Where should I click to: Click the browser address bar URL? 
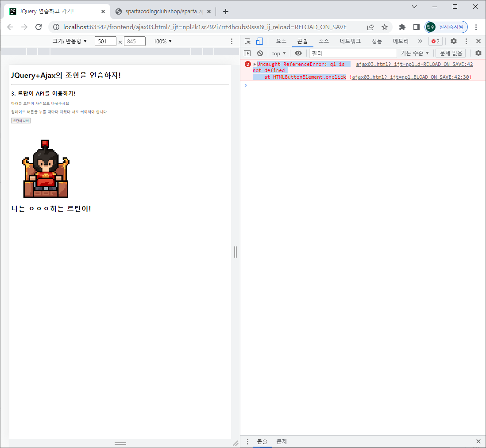click(204, 27)
